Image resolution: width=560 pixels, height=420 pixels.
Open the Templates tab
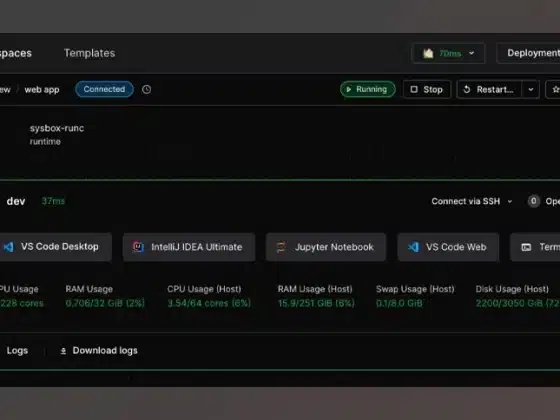pyautogui.click(x=89, y=53)
